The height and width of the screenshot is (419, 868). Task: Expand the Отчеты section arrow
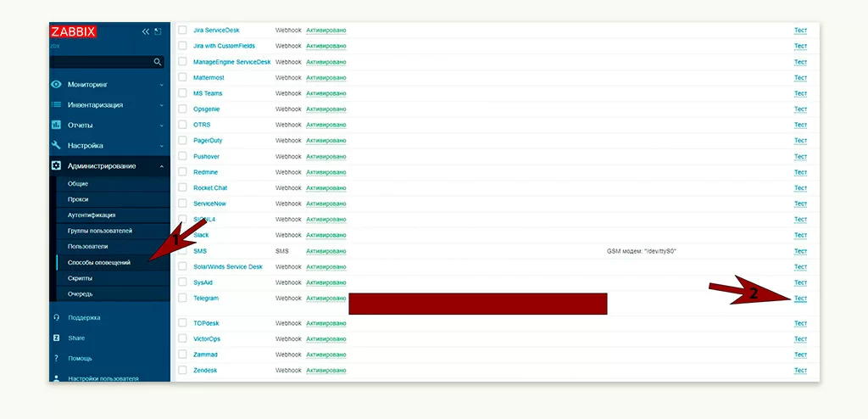[162, 126]
